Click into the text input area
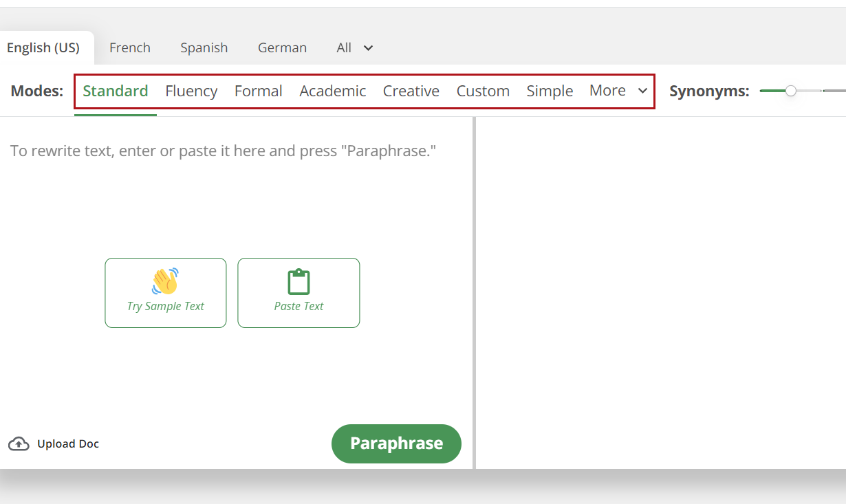The image size is (846, 504). coord(234,199)
